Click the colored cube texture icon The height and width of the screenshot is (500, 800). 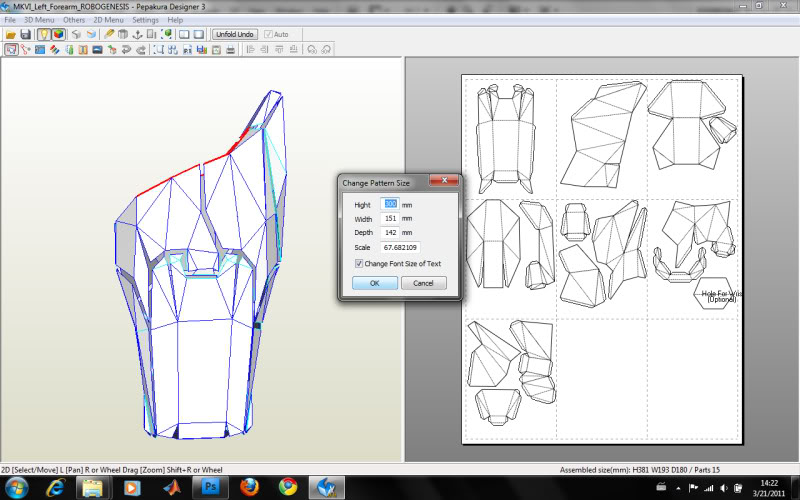tap(58, 34)
